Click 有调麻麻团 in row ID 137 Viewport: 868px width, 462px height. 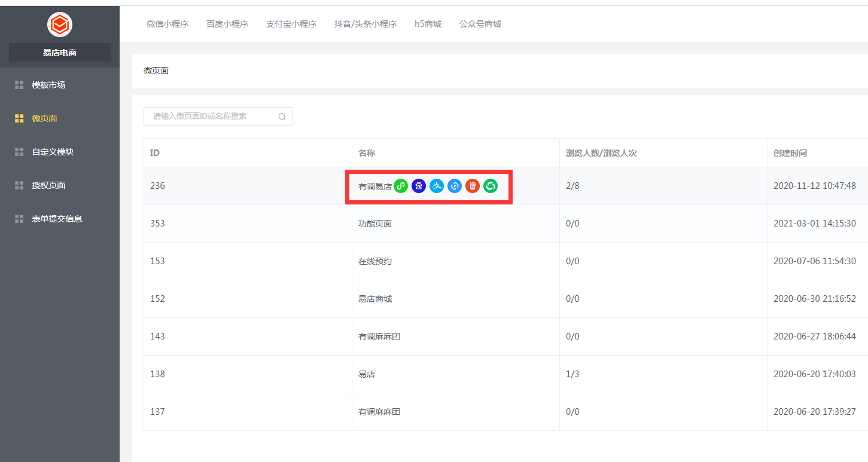pos(379,412)
